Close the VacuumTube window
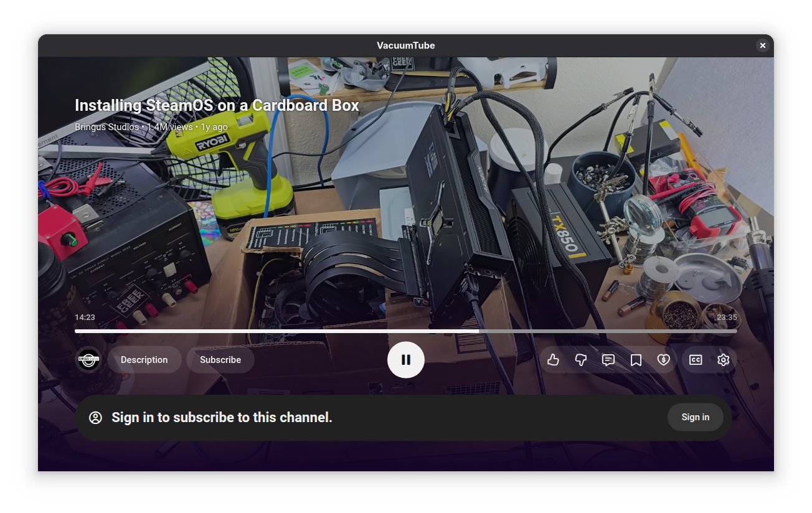This screenshot has width=812, height=513. (762, 45)
